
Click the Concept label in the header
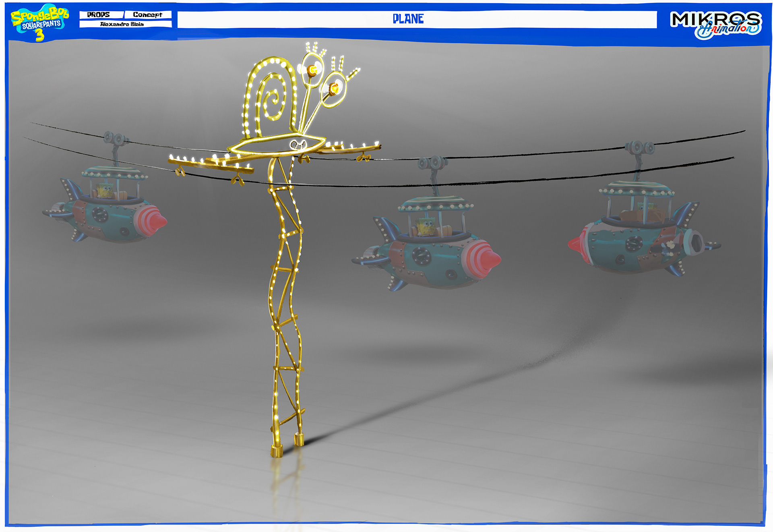147,14
